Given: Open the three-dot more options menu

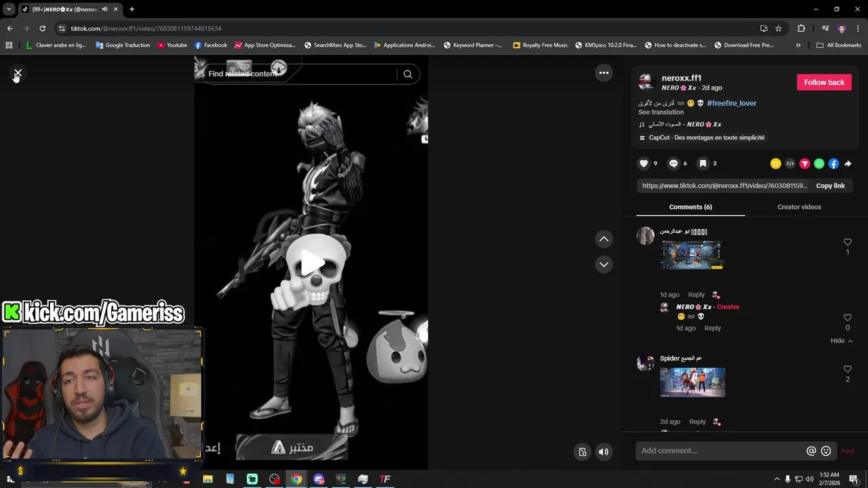Looking at the screenshot, I should [x=604, y=73].
